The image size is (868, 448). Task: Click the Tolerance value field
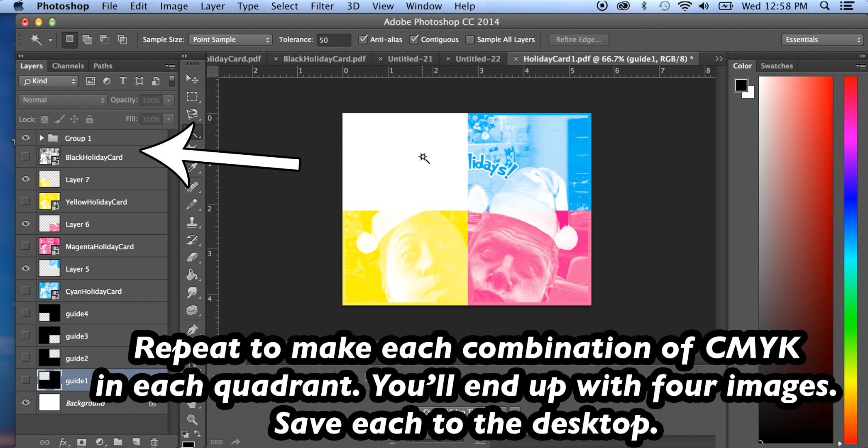333,40
